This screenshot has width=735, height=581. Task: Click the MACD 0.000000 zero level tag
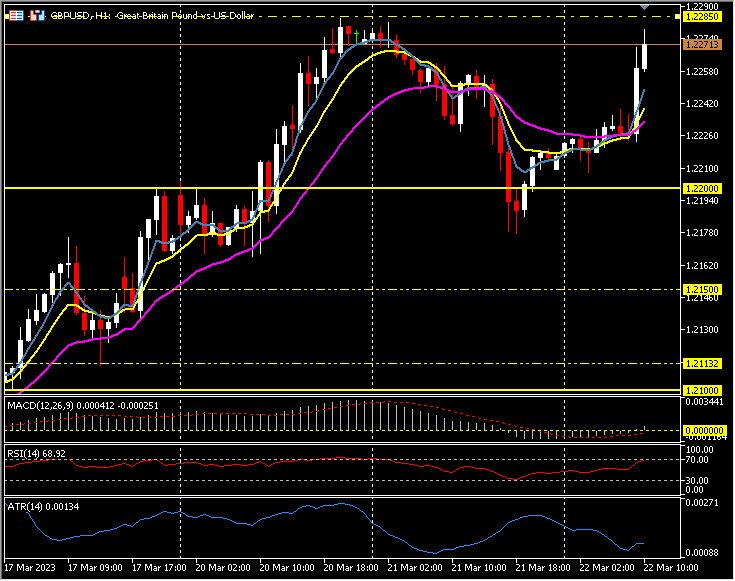(703, 430)
